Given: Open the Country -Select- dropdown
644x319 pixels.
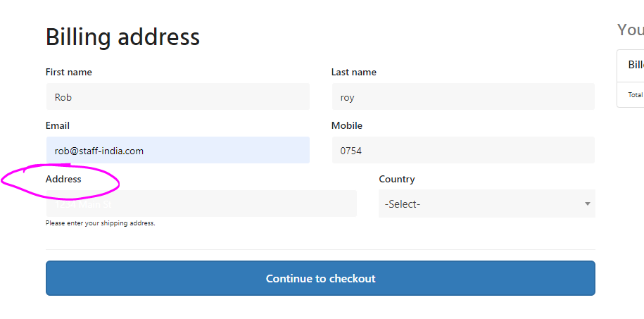Looking at the screenshot, I should coord(486,204).
